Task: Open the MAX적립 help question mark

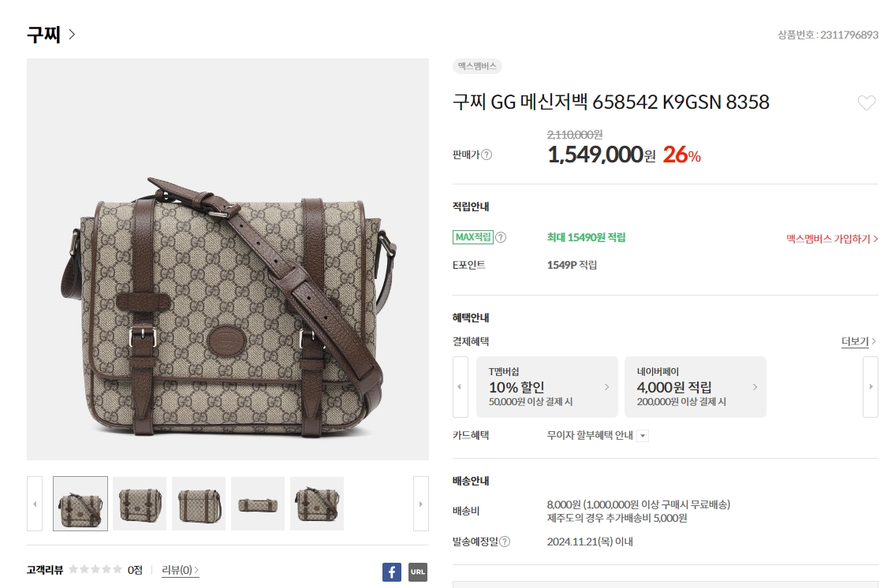Action: coord(501,237)
